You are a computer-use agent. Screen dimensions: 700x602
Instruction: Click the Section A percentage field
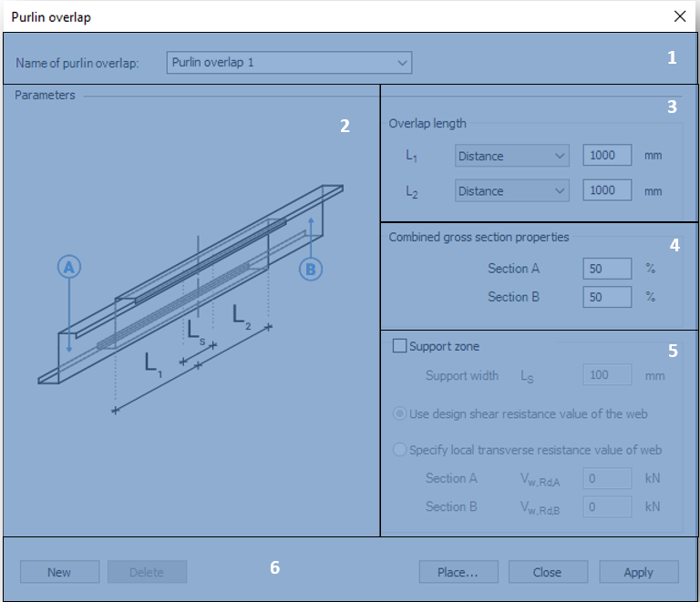pyautogui.click(x=607, y=269)
